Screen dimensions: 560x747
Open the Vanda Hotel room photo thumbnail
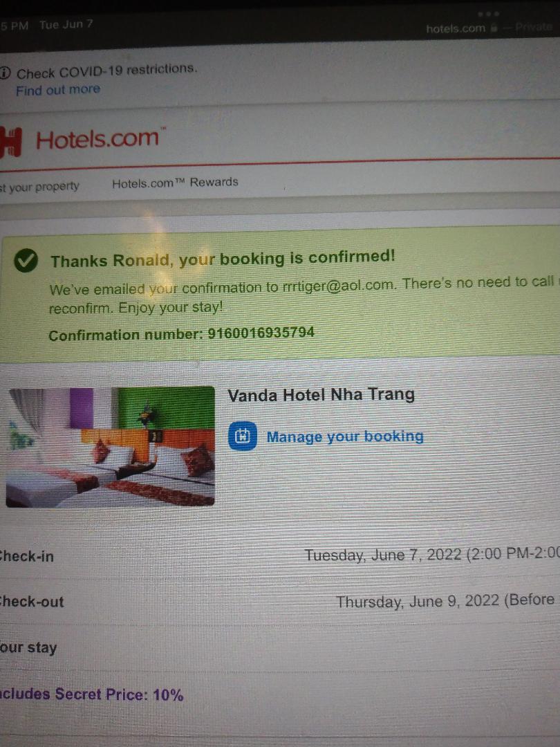[x=110, y=446]
